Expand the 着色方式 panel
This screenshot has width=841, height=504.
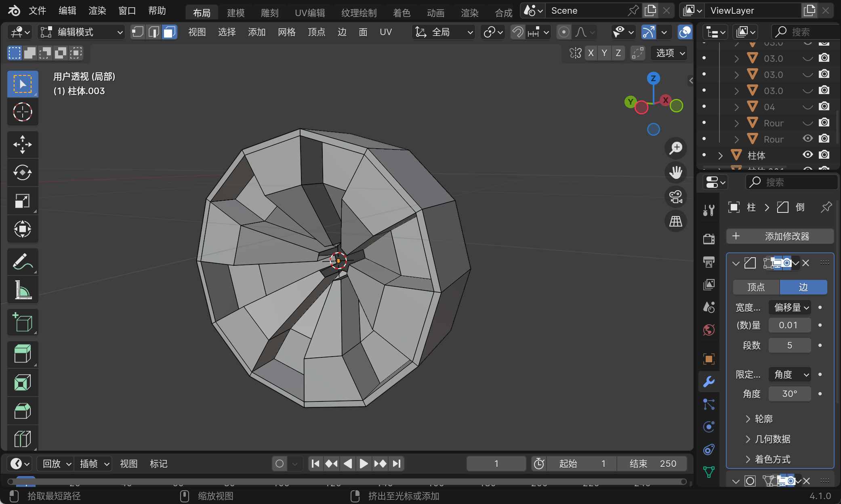[768, 459]
